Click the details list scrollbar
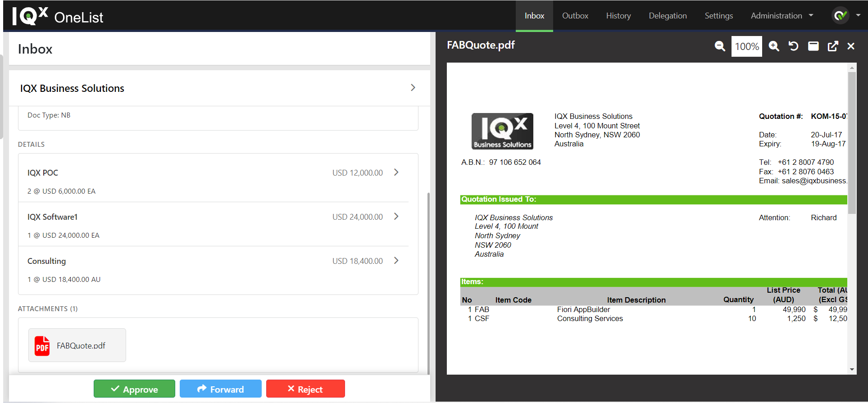The width and height of the screenshot is (868, 403). click(x=428, y=284)
